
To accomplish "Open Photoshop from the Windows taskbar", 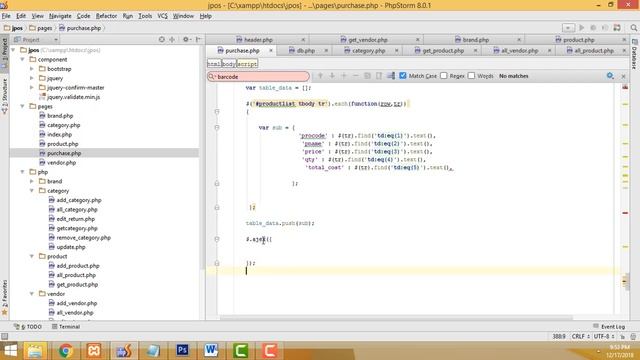I will [x=182, y=350].
